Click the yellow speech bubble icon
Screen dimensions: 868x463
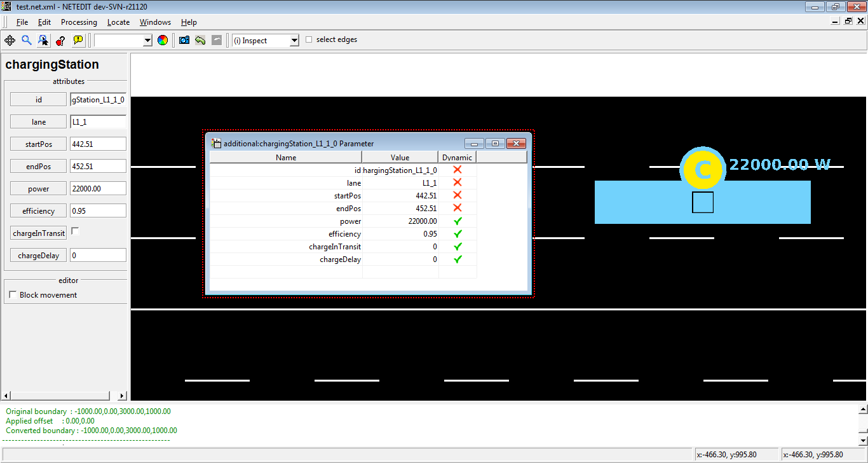pos(78,40)
